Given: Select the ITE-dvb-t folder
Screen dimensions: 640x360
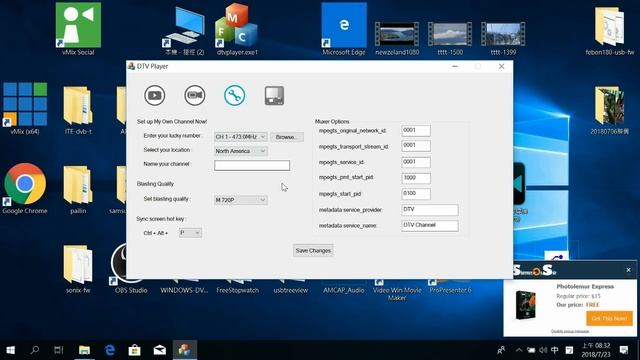Looking at the screenshot, I should coord(78,110).
